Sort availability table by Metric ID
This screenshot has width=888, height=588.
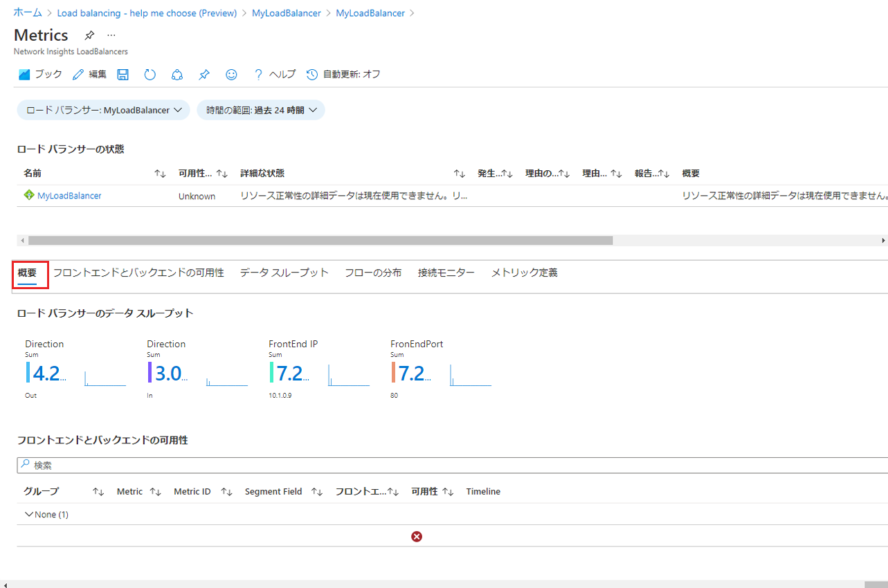tap(226, 492)
